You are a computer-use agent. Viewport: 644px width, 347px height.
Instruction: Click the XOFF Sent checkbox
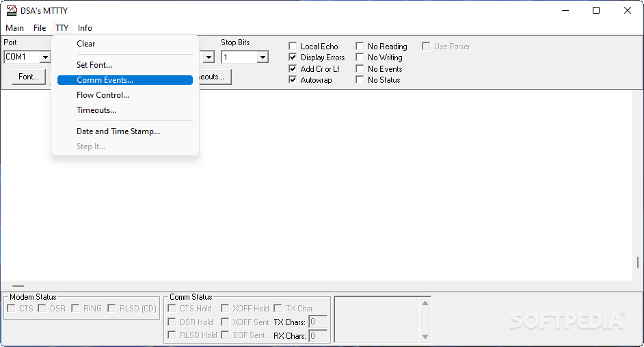coord(225,322)
